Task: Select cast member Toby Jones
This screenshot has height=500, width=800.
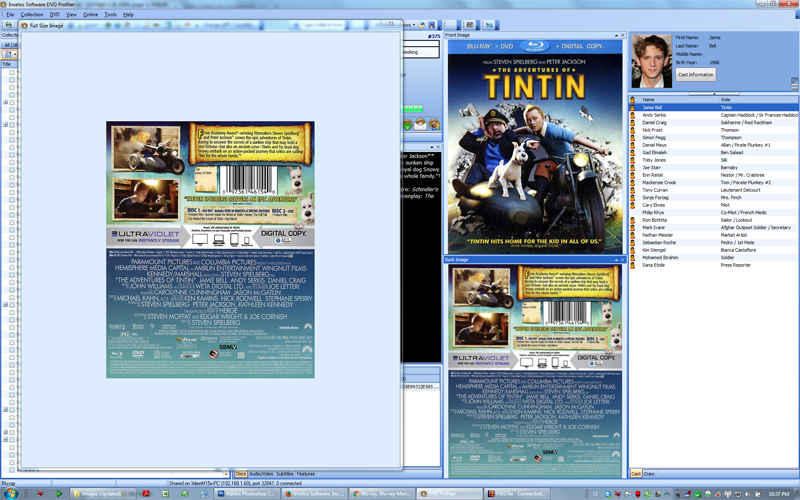Action: click(654, 160)
